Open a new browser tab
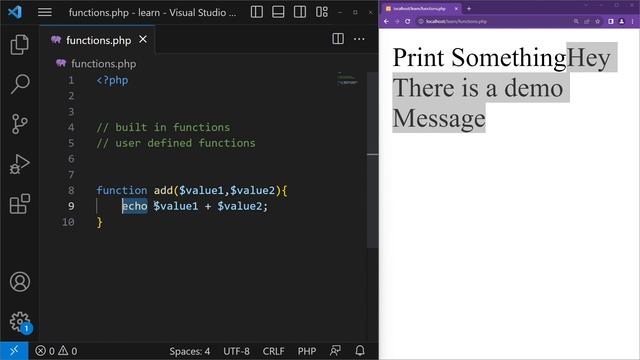 469,9
